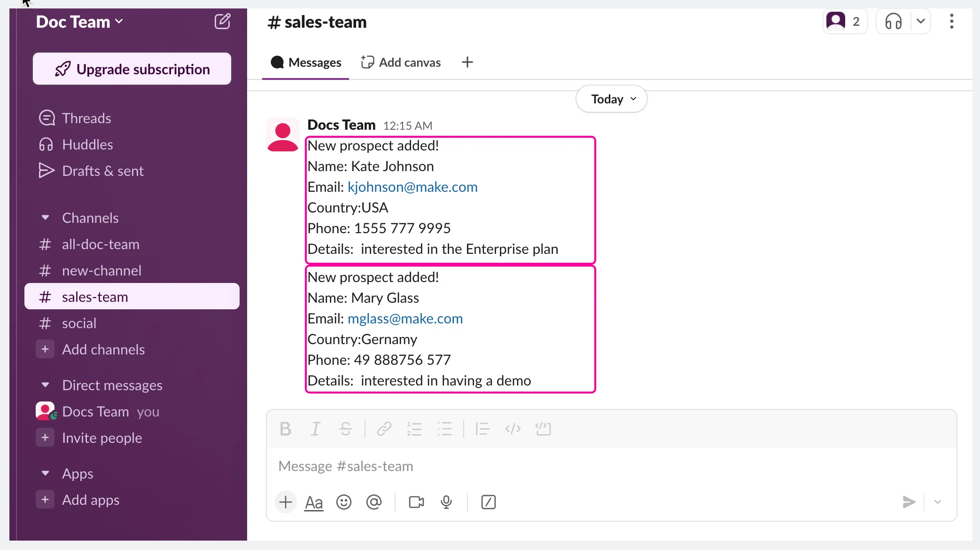This screenshot has height=550, width=980.
Task: Open the Doc Team workspace dropdown
Action: click(80, 22)
